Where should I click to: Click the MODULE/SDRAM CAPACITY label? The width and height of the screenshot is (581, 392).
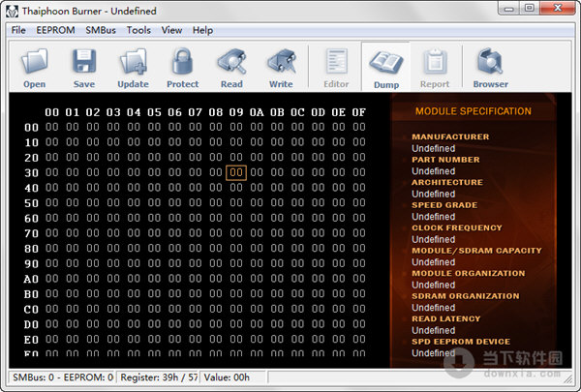(476, 251)
